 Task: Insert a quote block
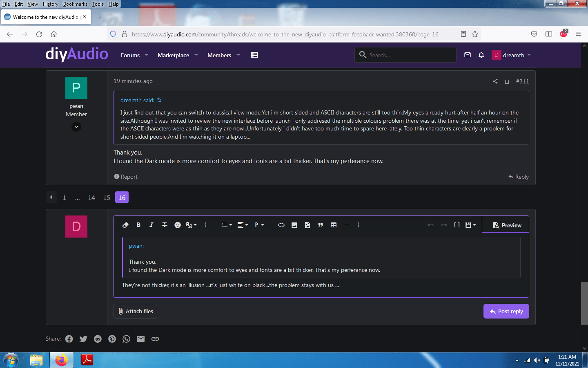click(x=321, y=225)
